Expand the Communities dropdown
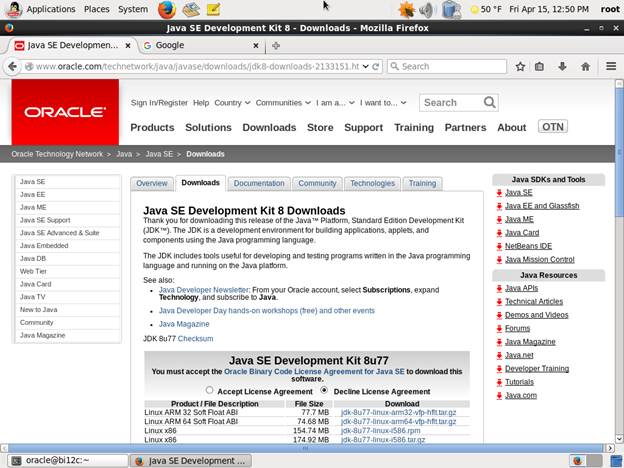 (x=282, y=102)
